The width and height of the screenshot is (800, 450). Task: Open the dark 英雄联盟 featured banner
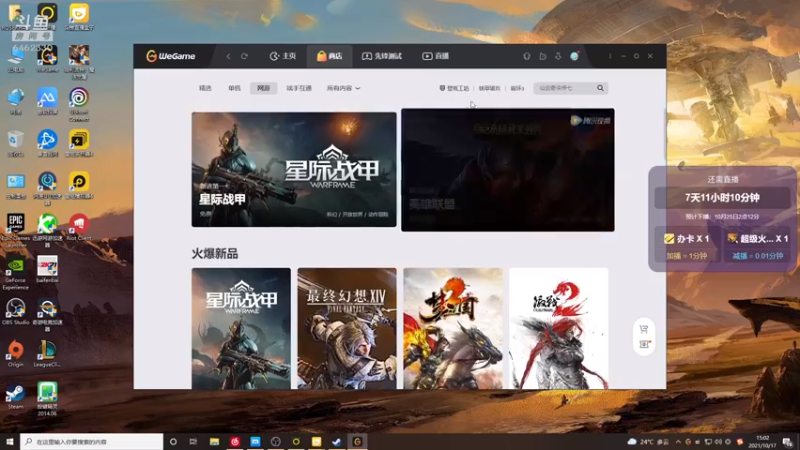tap(508, 170)
